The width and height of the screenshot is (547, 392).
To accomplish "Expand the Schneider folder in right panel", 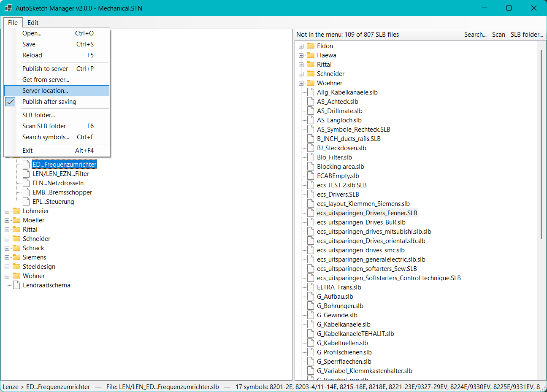I will [x=301, y=74].
